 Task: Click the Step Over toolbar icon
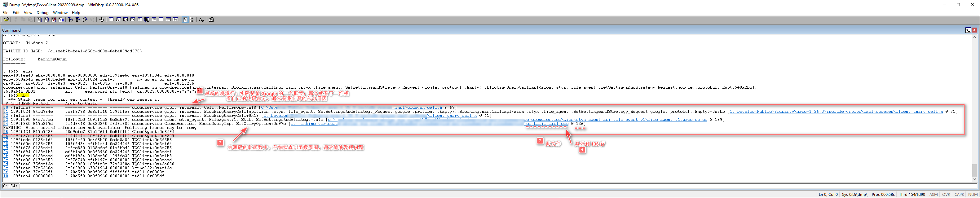[x=77, y=20]
